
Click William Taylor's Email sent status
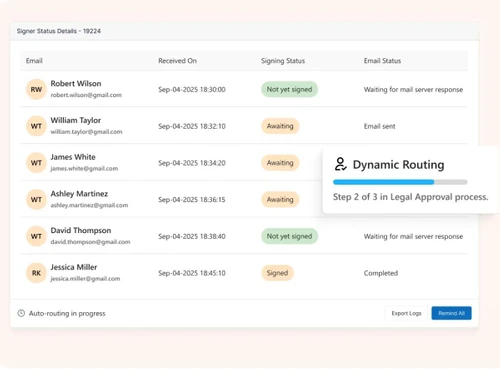379,126
